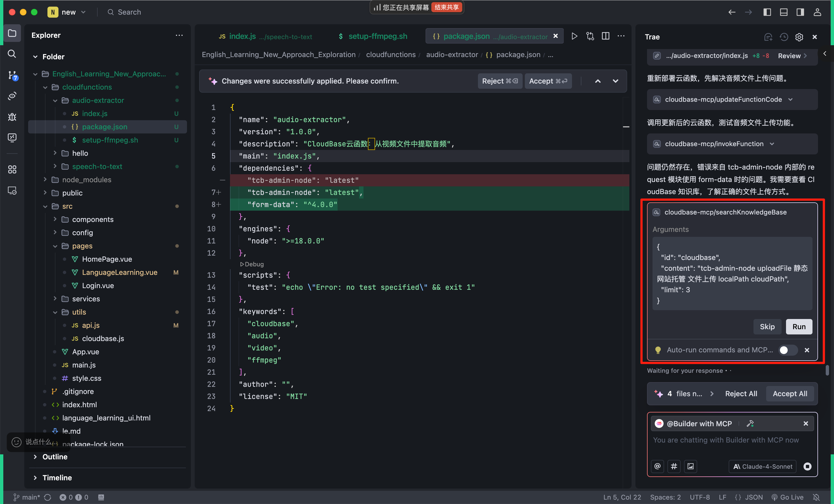Open the Explorer view in the sidebar
Viewport: 834px width, 504px height.
(12, 33)
